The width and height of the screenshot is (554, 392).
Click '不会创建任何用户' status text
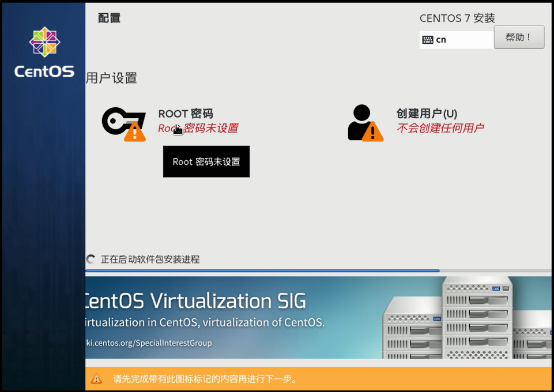(x=440, y=128)
